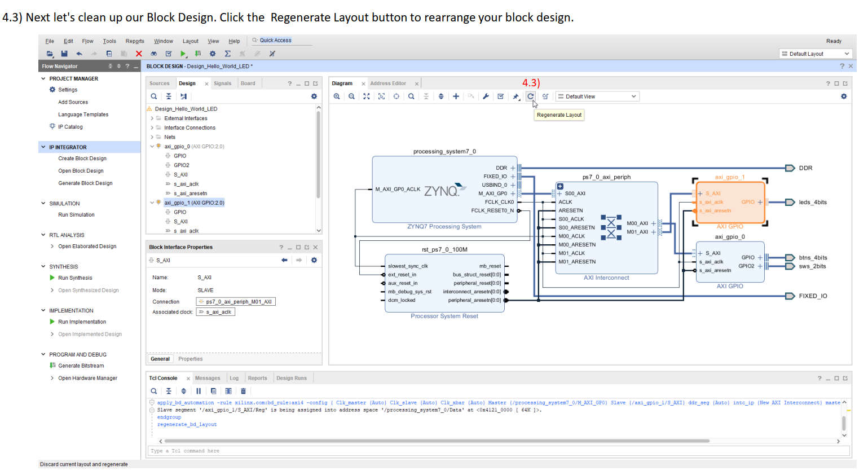Screen dimensions: 868x475
Task: Expand the External Interfaces tree node
Action: pos(152,118)
